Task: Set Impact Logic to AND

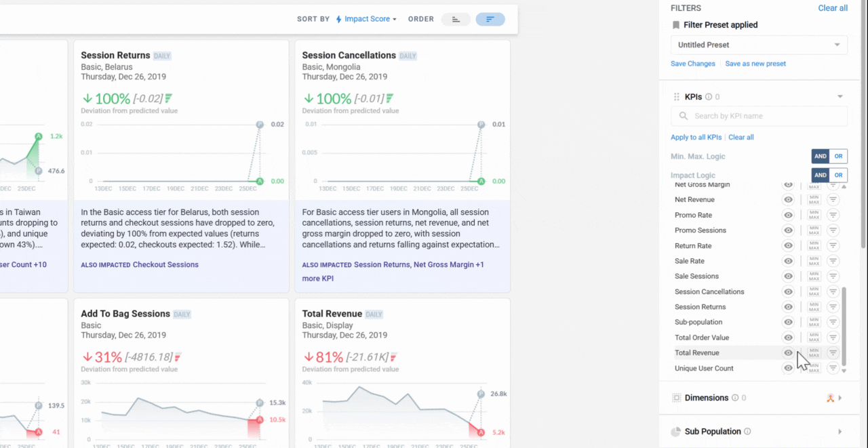Action: tap(821, 175)
